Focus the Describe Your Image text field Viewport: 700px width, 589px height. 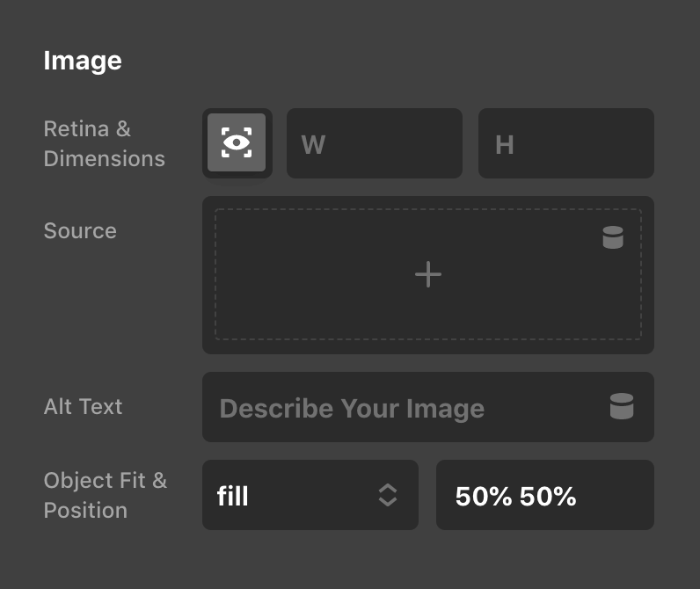click(x=405, y=407)
